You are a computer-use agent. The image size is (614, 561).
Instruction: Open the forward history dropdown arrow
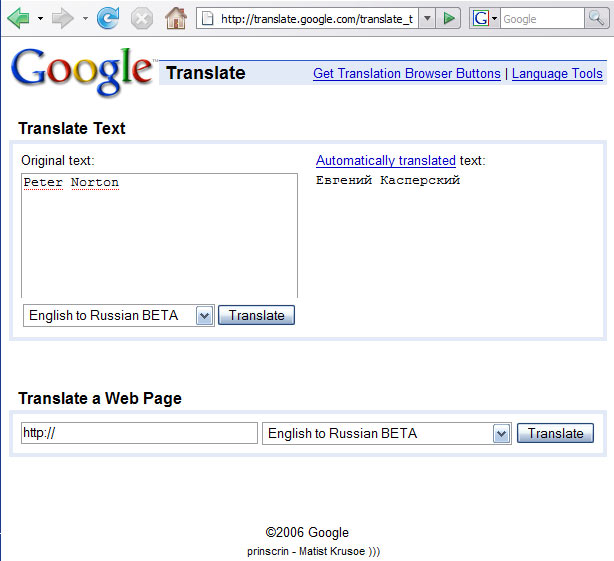[x=85, y=18]
